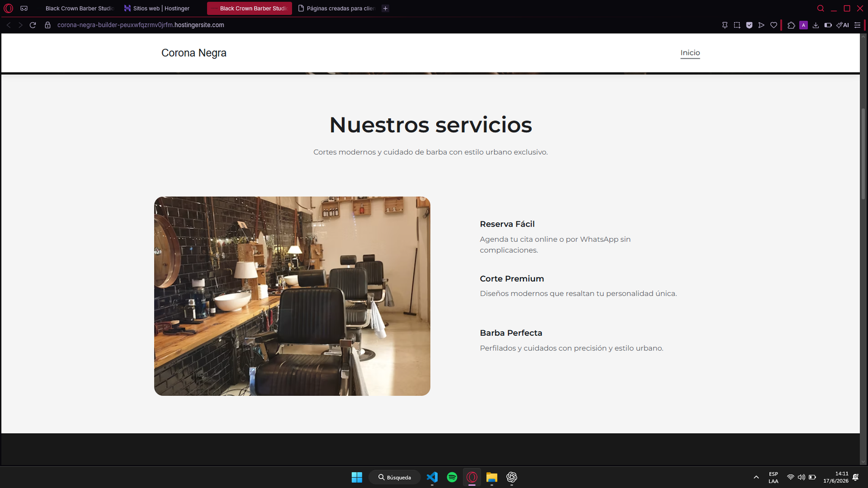Open a new tab with plus button
Viewport: 868px width, 488px height.
coord(385,8)
